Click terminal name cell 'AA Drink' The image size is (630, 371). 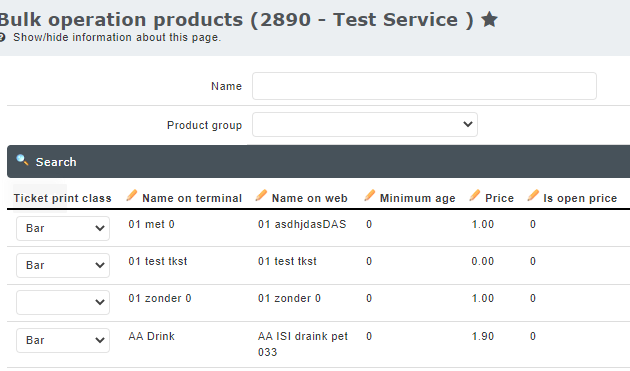151,336
